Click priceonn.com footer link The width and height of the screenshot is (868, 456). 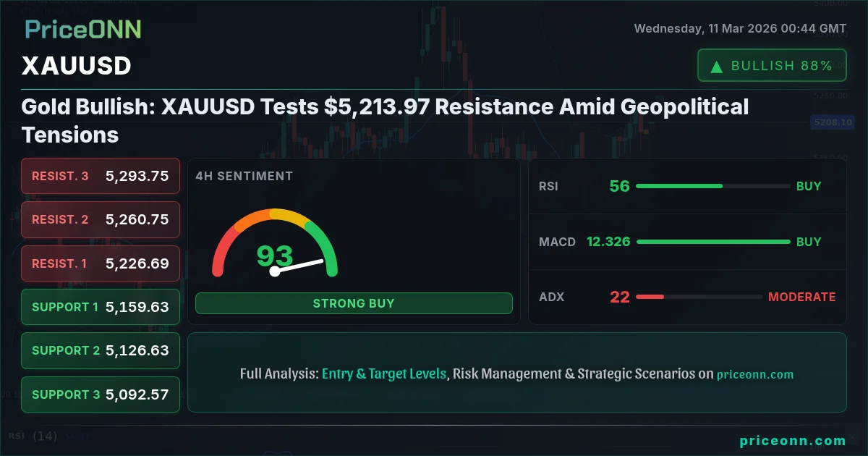pos(793,441)
